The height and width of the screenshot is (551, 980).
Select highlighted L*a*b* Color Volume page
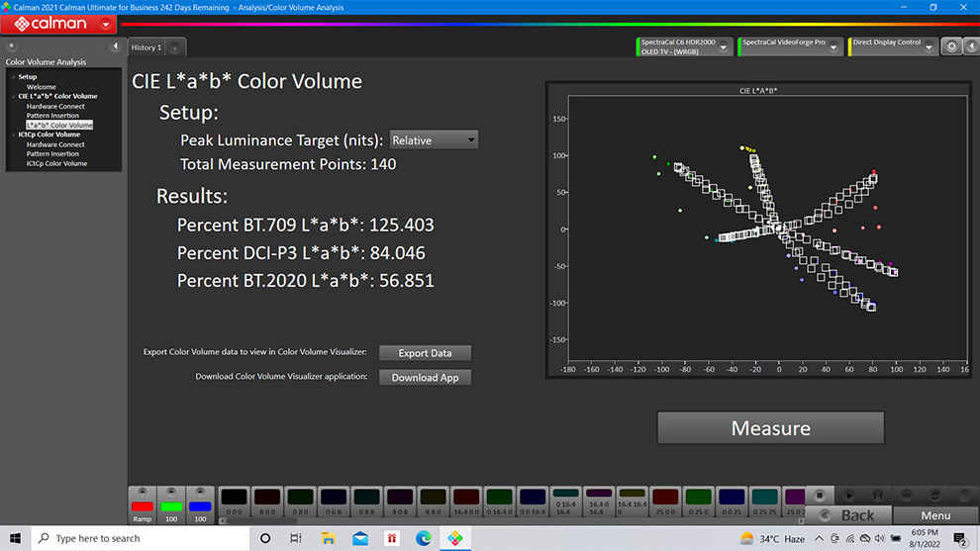point(59,125)
